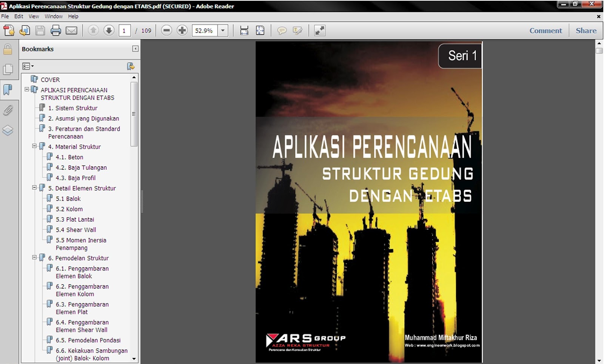
Task: Add sticky note comment icon
Action: click(x=282, y=31)
